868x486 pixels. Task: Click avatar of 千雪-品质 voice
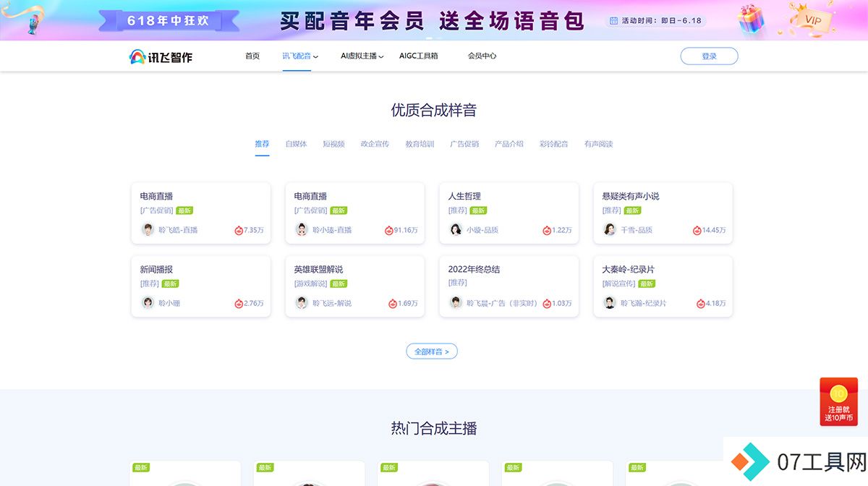click(x=610, y=229)
